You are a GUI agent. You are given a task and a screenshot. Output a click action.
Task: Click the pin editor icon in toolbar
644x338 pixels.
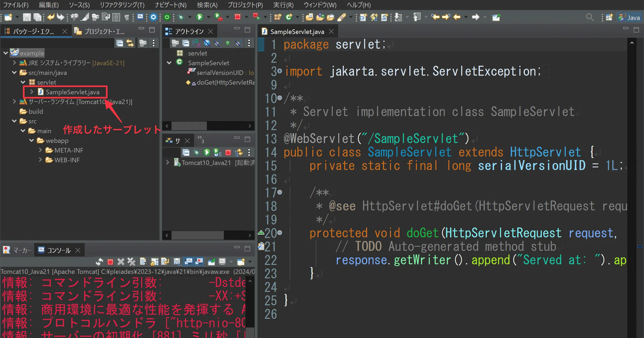tap(496, 17)
